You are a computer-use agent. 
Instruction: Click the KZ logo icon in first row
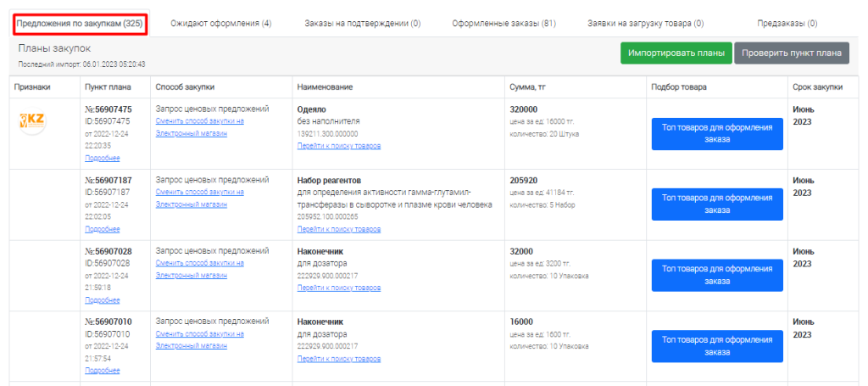click(x=32, y=123)
